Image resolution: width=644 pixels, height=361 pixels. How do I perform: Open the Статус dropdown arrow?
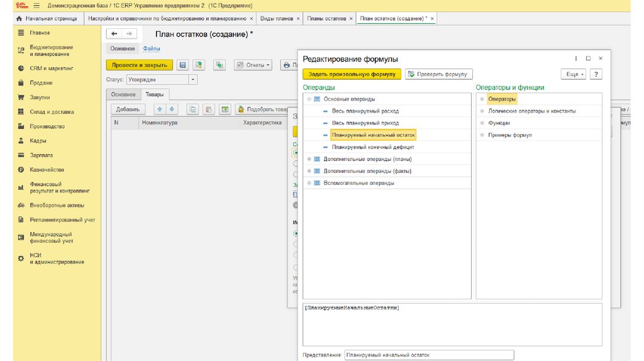point(192,80)
